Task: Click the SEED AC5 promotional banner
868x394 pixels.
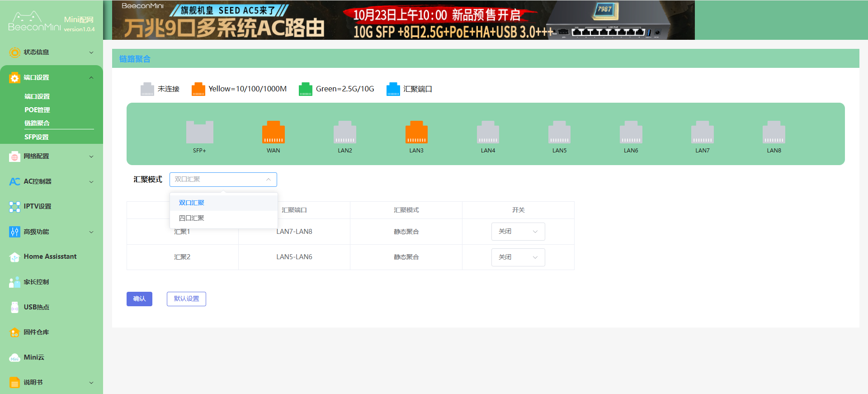Action: pos(403,20)
